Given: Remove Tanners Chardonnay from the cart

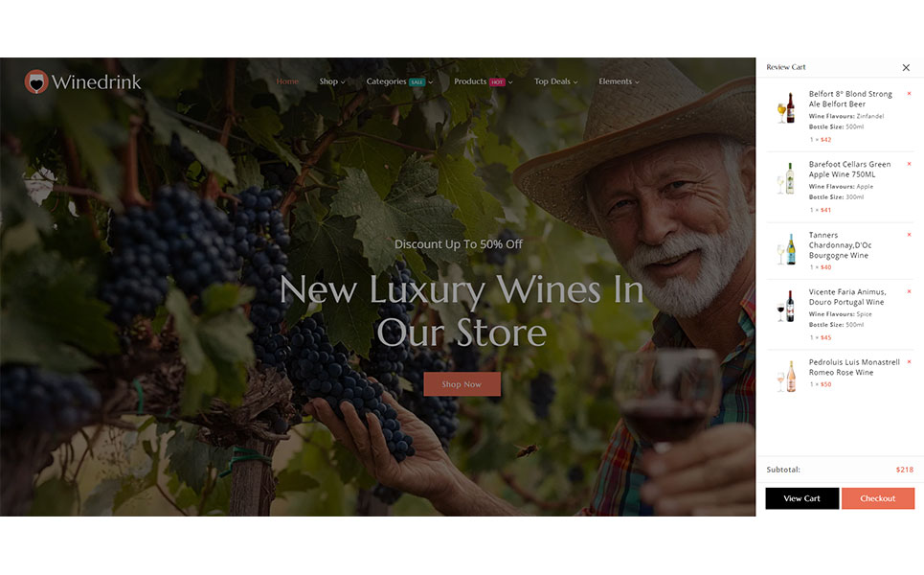Looking at the screenshot, I should pyautogui.click(x=909, y=235).
